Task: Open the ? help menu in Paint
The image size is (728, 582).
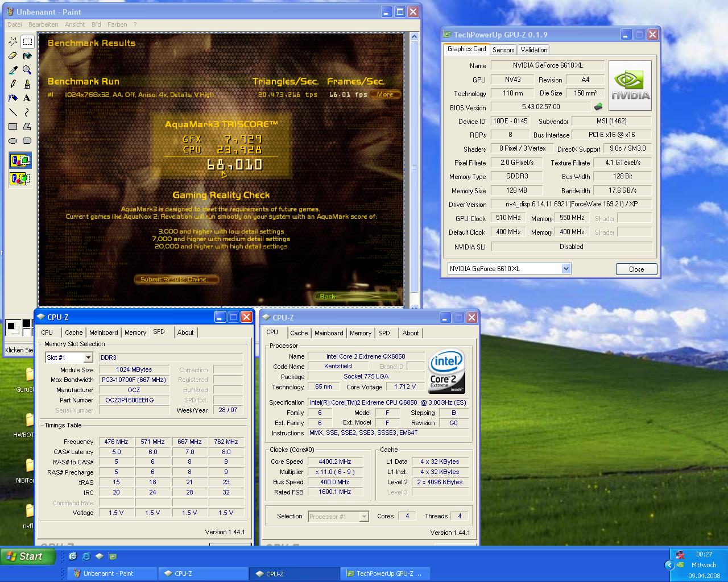Action: point(135,24)
